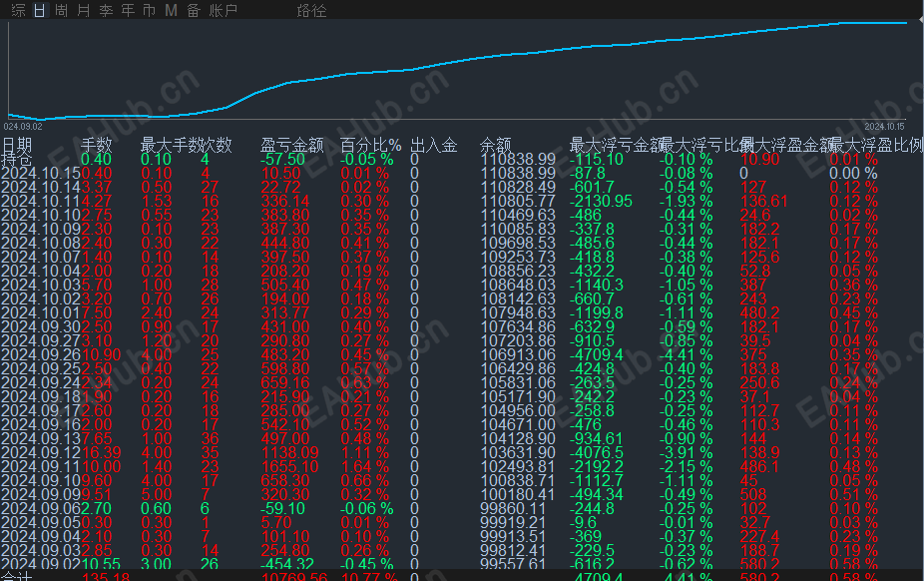Click the profit value 1138.09
This screenshot has height=581, width=924.
(290, 452)
